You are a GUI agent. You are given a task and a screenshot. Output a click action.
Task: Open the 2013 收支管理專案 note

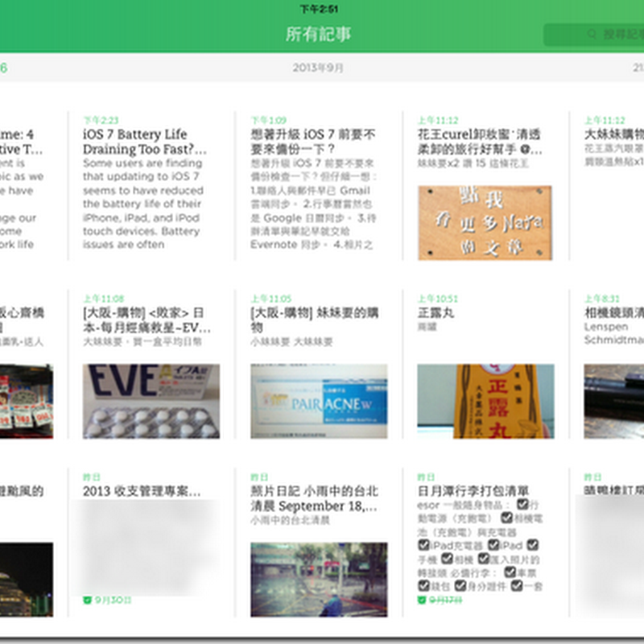(142, 491)
